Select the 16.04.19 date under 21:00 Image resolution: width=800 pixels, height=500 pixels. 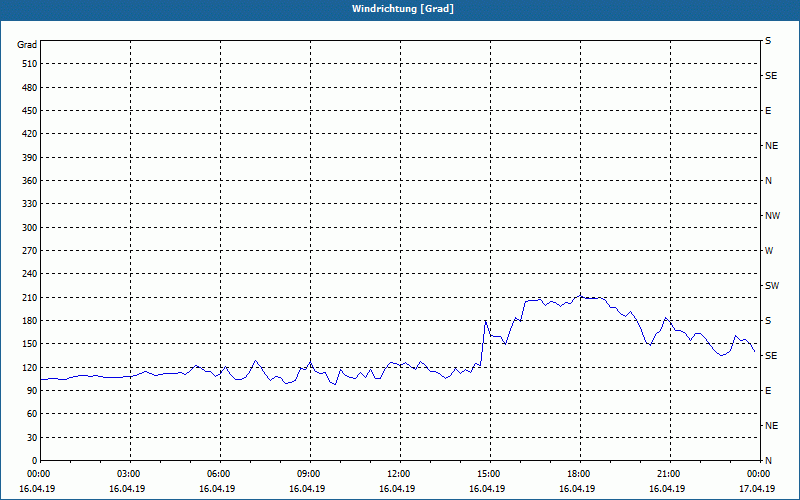[x=667, y=489]
